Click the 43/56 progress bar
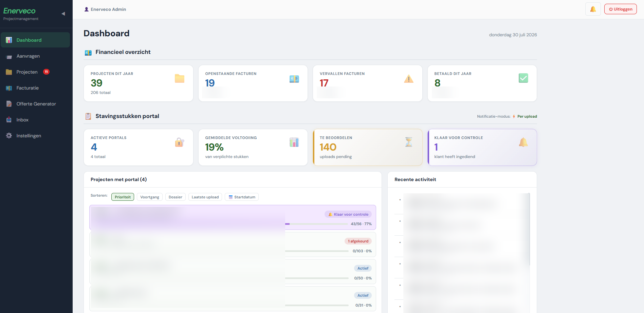Image resolution: width=644 pixels, height=313 pixels. pyautogui.click(x=317, y=224)
